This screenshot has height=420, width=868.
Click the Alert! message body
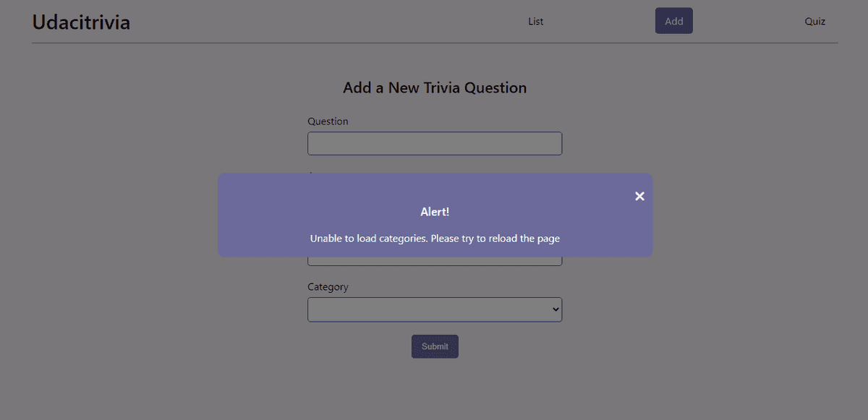434,212
